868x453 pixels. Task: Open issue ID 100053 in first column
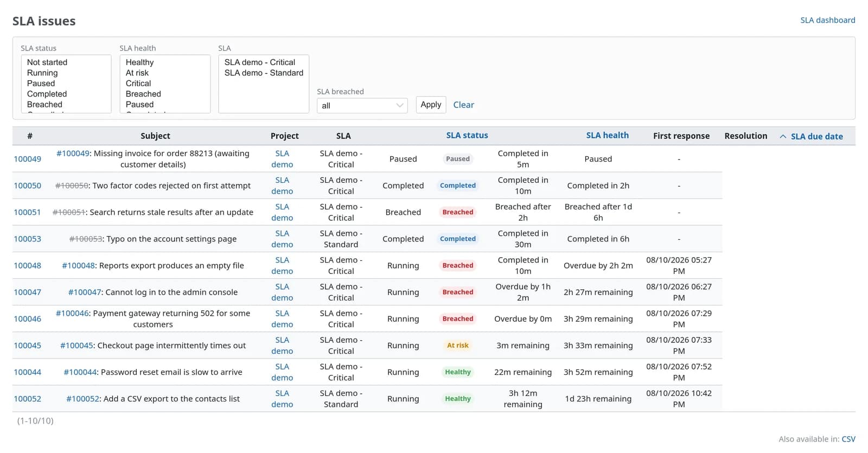(x=27, y=239)
